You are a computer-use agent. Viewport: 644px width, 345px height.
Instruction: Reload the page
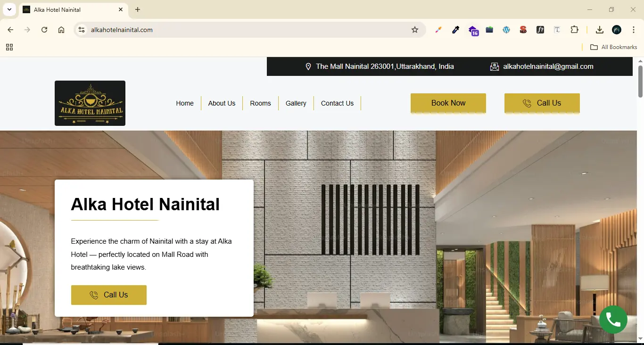(x=44, y=30)
